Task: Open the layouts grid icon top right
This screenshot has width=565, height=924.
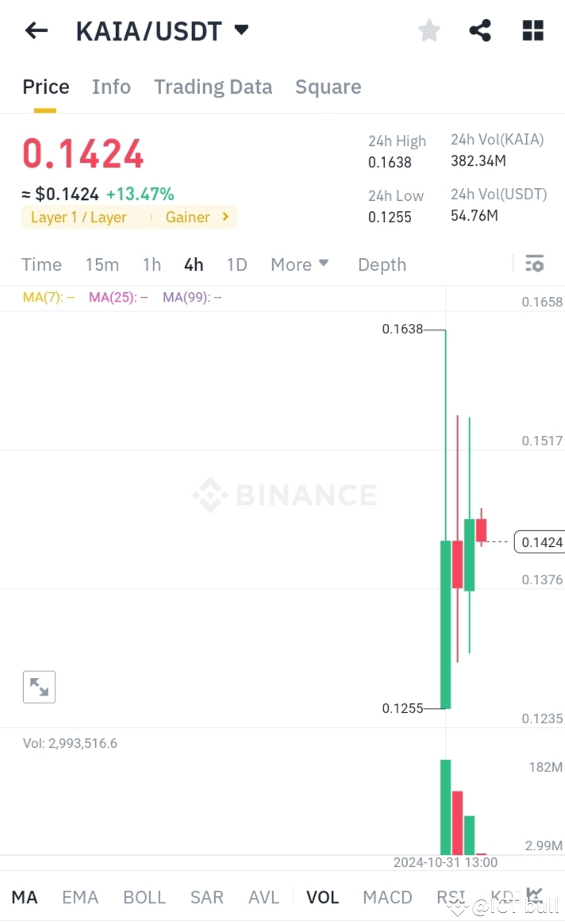Action: click(x=532, y=30)
